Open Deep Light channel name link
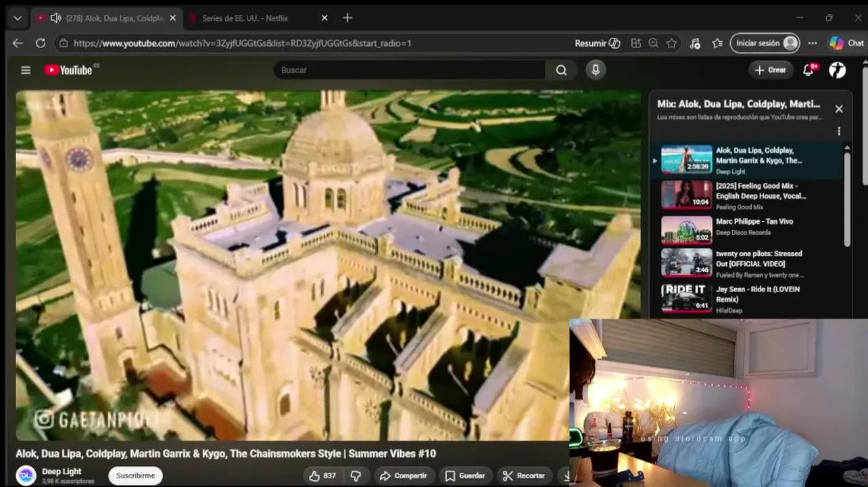868x487 pixels. (x=62, y=471)
